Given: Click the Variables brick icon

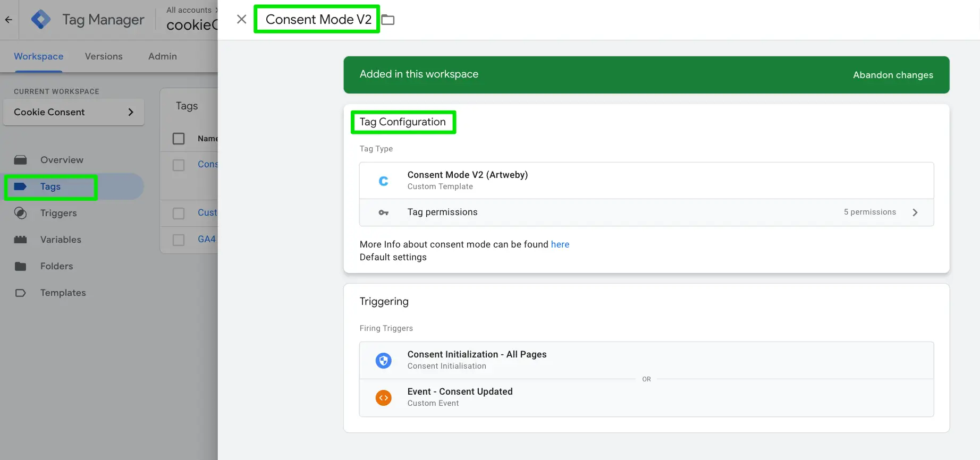Looking at the screenshot, I should pos(20,240).
